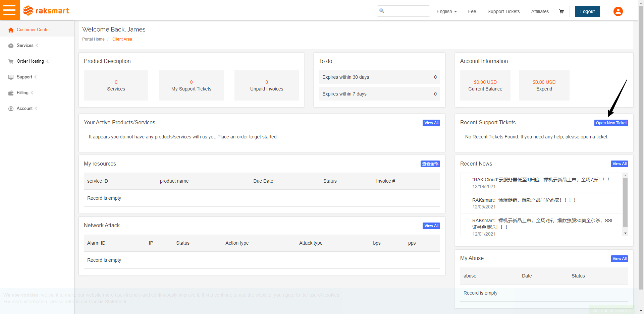Click the orange user profile avatar
The image size is (644, 314).
click(618, 11)
